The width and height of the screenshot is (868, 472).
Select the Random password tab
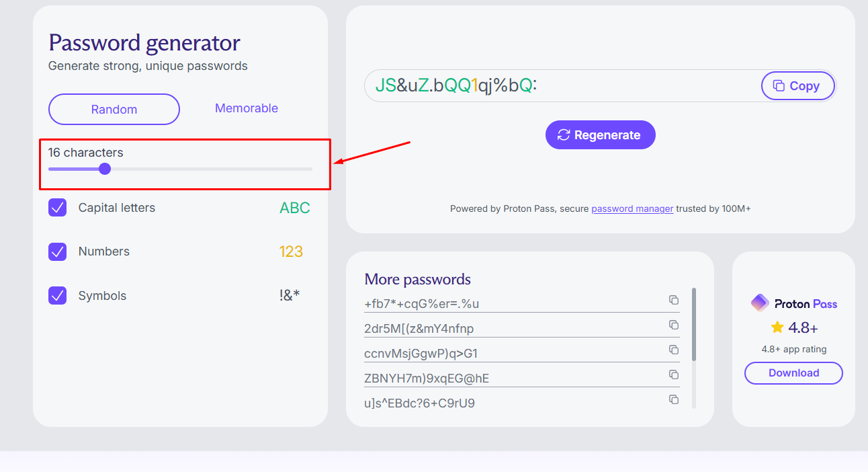click(x=114, y=108)
